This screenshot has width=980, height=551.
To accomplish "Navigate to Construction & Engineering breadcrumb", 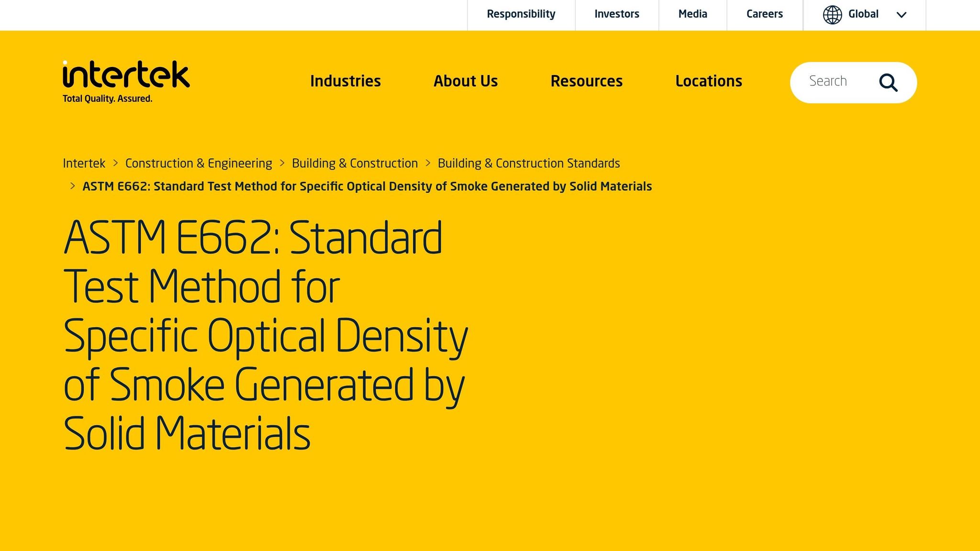I will pos(199,164).
